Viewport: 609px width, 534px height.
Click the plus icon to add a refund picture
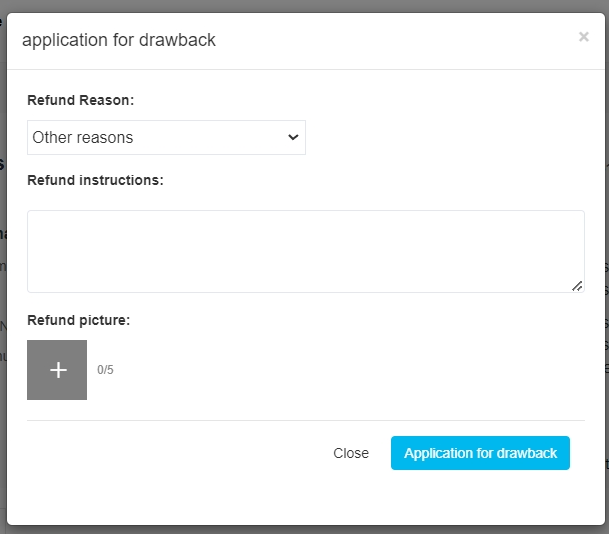[58, 370]
